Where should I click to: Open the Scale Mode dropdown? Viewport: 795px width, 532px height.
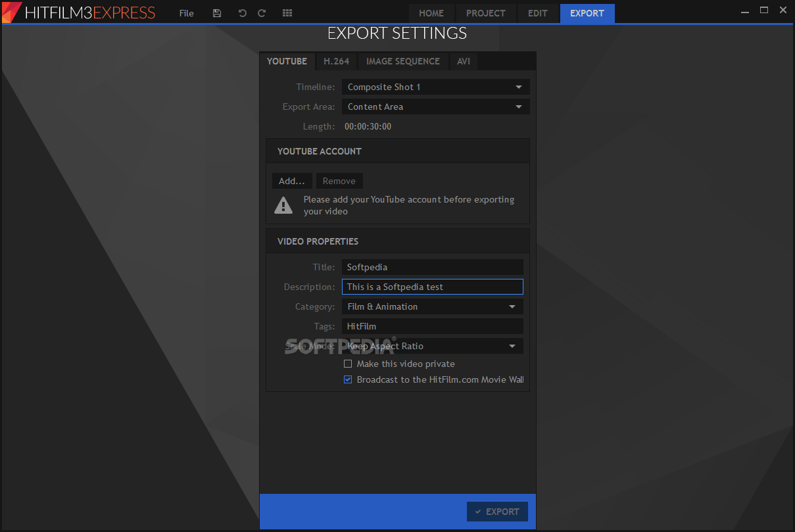coord(433,346)
